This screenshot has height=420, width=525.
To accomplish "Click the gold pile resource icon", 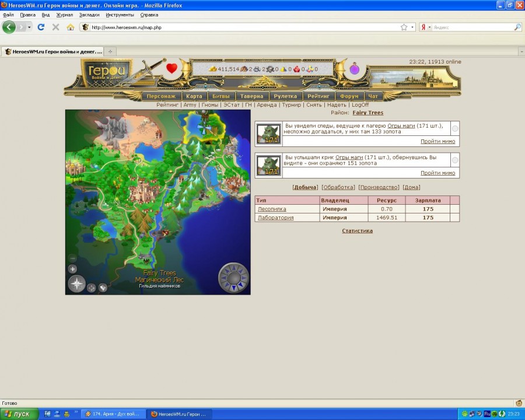I will click(213, 69).
